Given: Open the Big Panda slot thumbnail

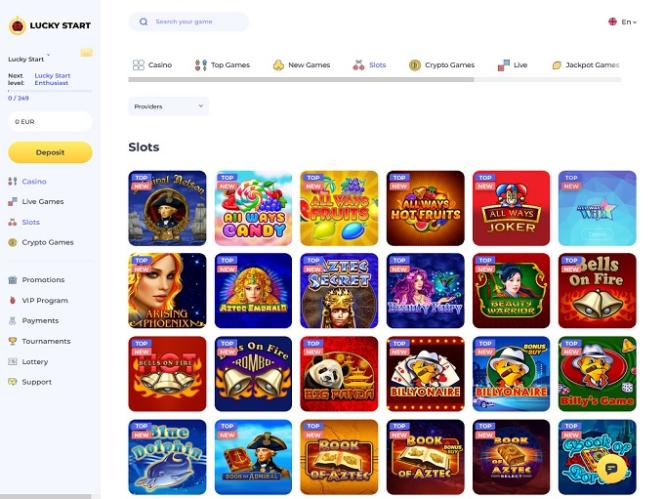Looking at the screenshot, I should coord(339,374).
